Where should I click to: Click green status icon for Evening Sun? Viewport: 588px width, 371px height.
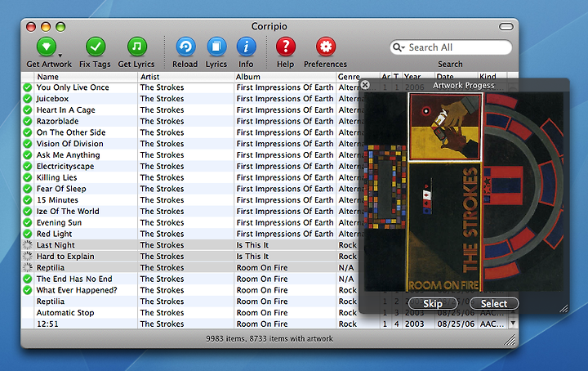[28, 222]
